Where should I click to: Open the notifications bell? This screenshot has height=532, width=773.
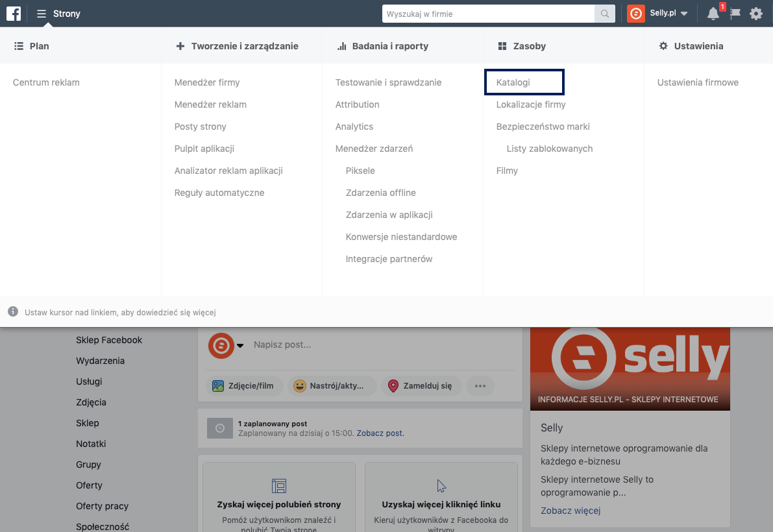tap(713, 14)
